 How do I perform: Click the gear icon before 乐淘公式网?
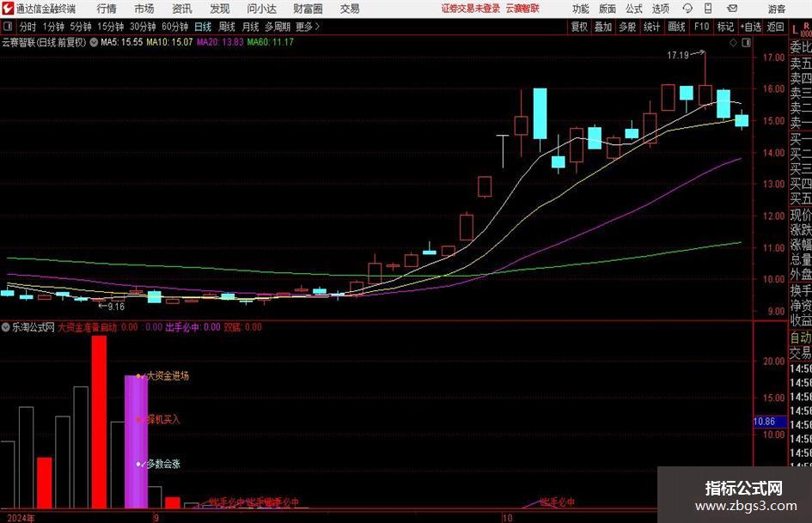pyautogui.click(x=6, y=327)
